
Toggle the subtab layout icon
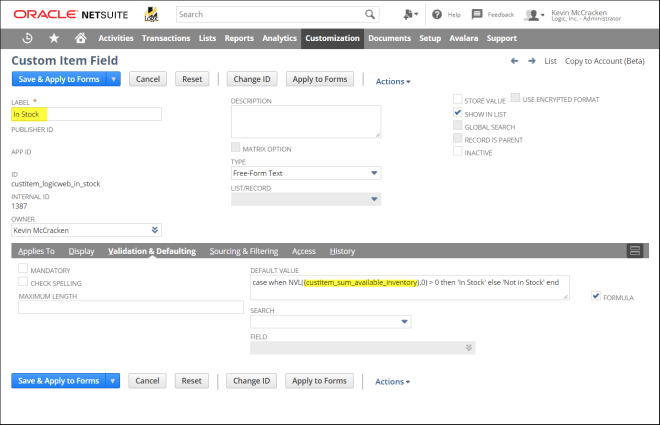(x=635, y=251)
